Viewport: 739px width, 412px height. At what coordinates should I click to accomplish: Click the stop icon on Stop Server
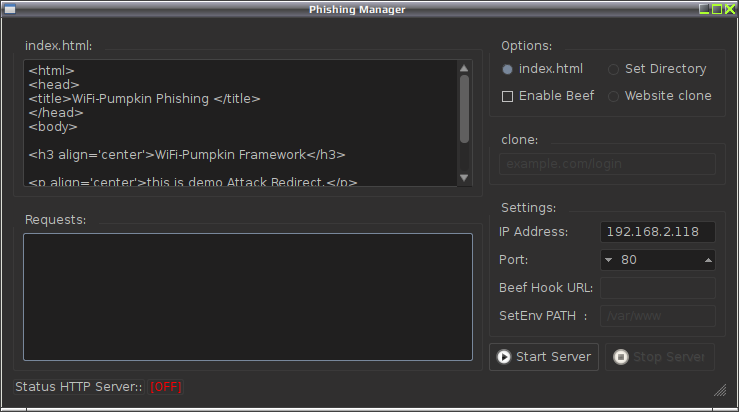click(x=621, y=357)
